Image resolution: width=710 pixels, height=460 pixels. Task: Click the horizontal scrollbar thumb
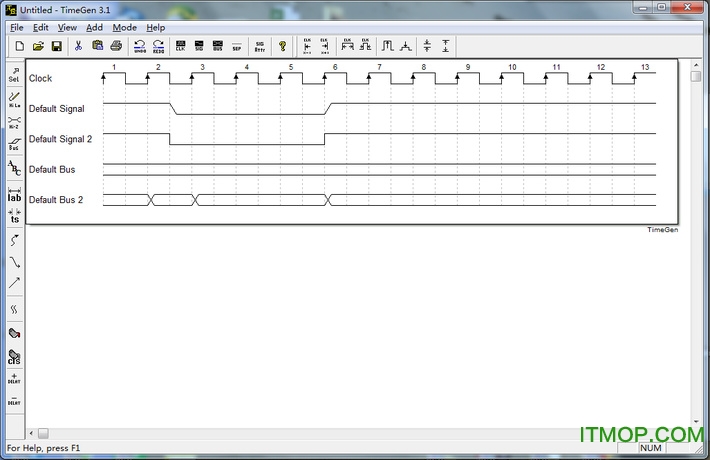pos(43,433)
